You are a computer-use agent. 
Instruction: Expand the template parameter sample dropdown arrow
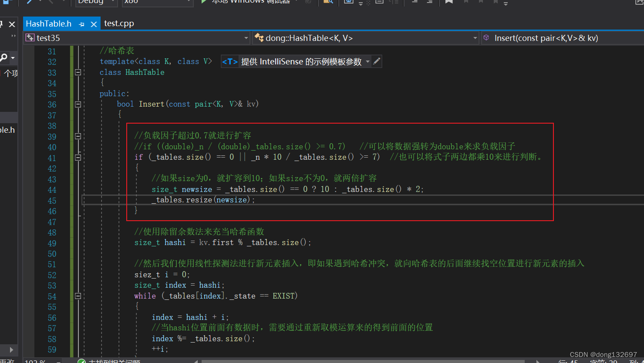click(x=368, y=62)
